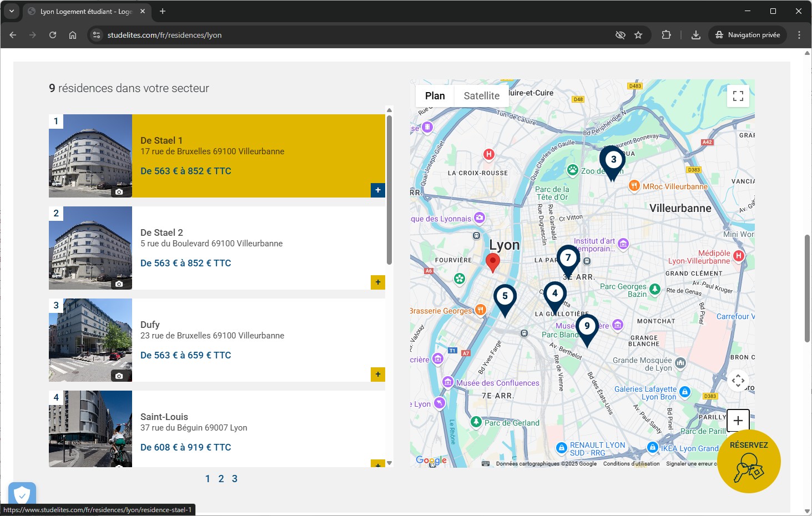
Task: Expand De Stael 2 listing plus button
Action: point(378,282)
